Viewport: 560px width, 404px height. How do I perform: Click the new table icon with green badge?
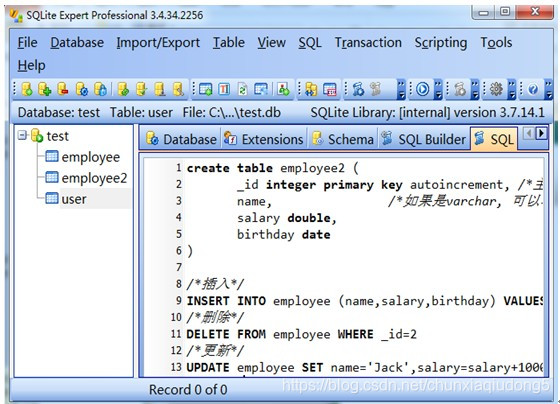click(x=206, y=89)
